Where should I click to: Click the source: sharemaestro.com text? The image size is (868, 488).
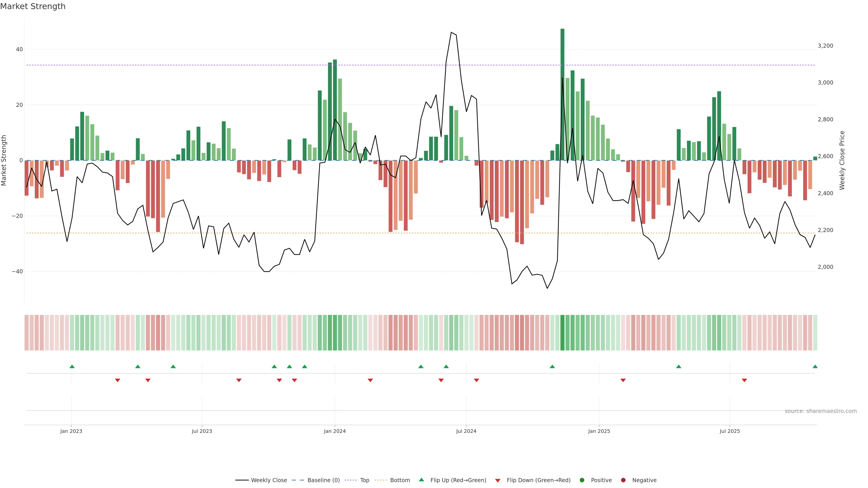click(x=821, y=411)
